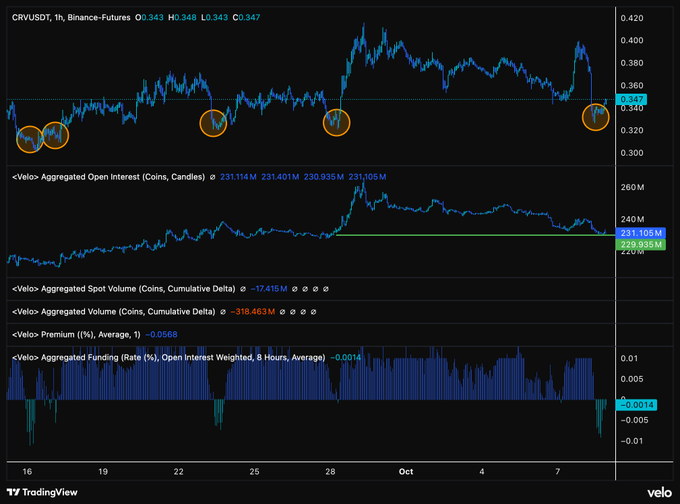Click the 16 date label on time axis
The height and width of the screenshot is (504, 680).
pos(27,471)
